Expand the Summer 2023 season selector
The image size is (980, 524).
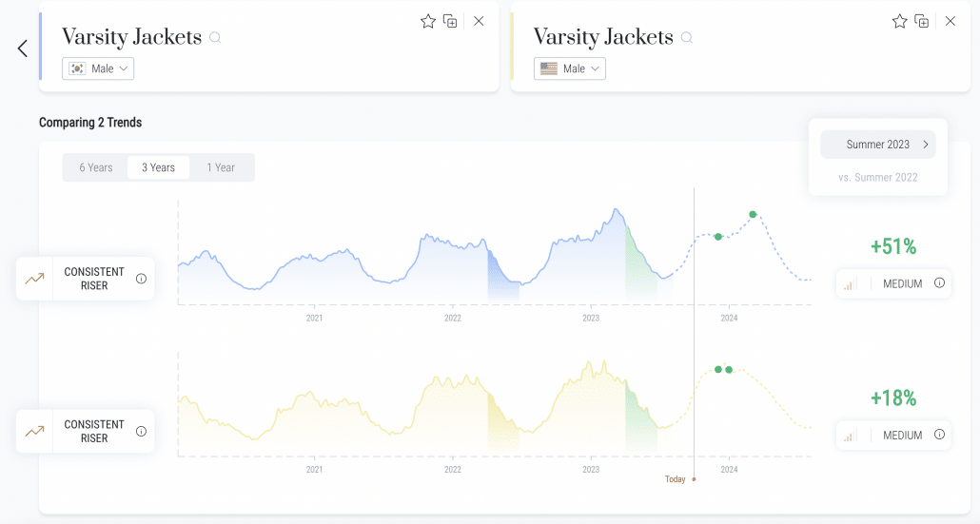point(878,145)
